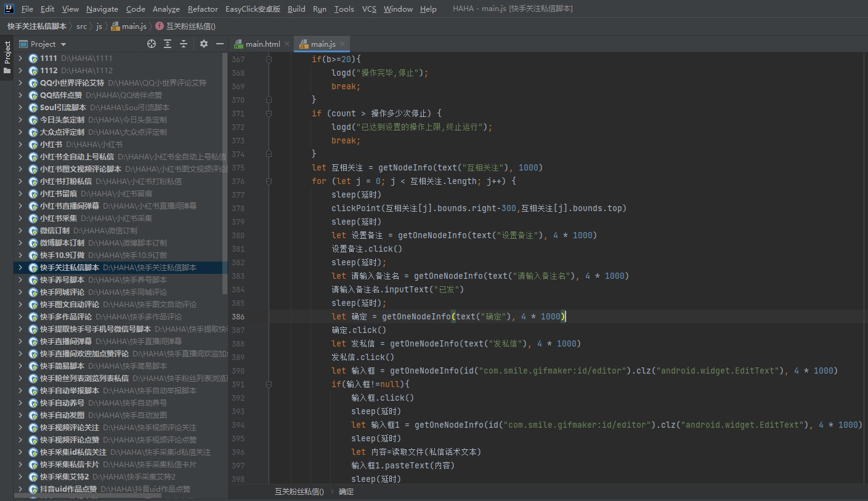Click the locate-in-project target icon
This screenshot has height=501, width=868.
click(x=152, y=44)
